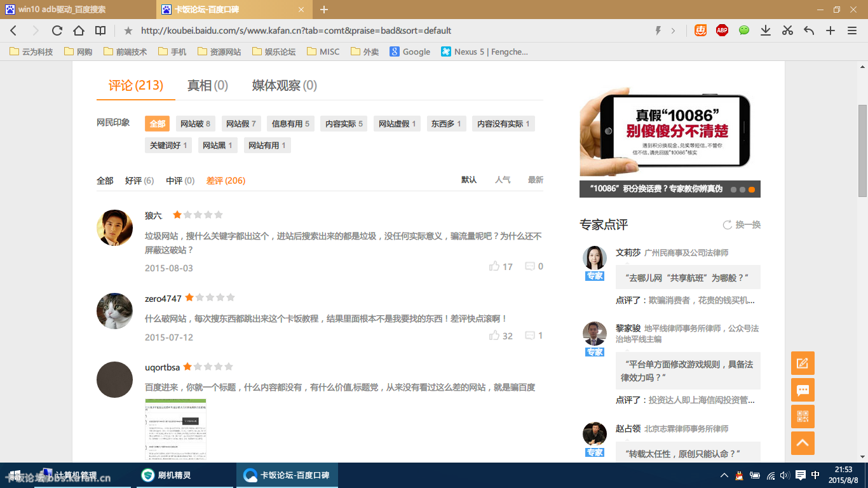Select the 真相 (0) tab
This screenshot has width=868, height=488.
208,85
